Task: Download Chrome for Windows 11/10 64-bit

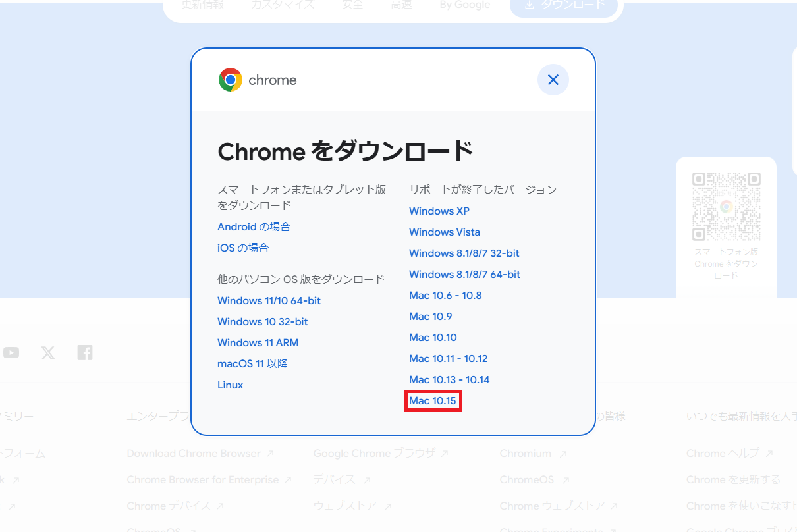Action: tap(269, 300)
